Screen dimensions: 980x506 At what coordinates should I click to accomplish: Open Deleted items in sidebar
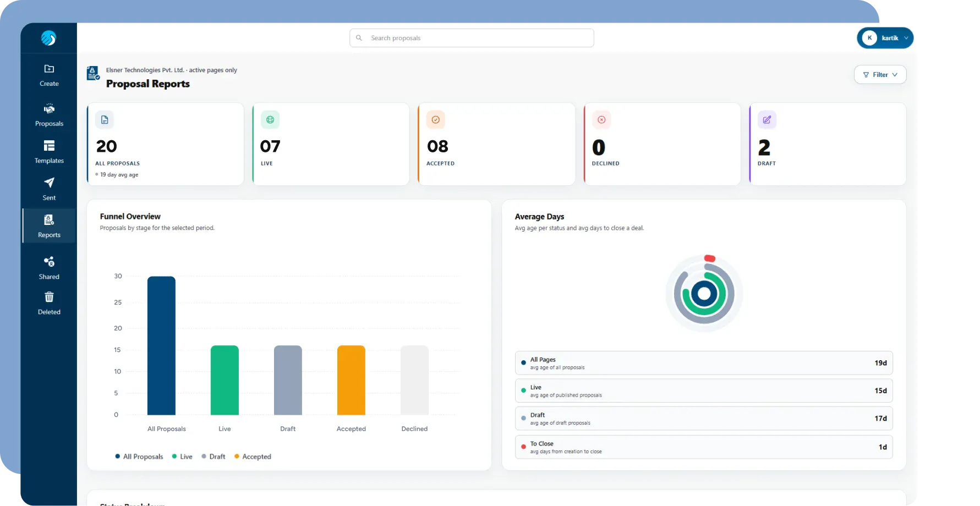(49, 303)
